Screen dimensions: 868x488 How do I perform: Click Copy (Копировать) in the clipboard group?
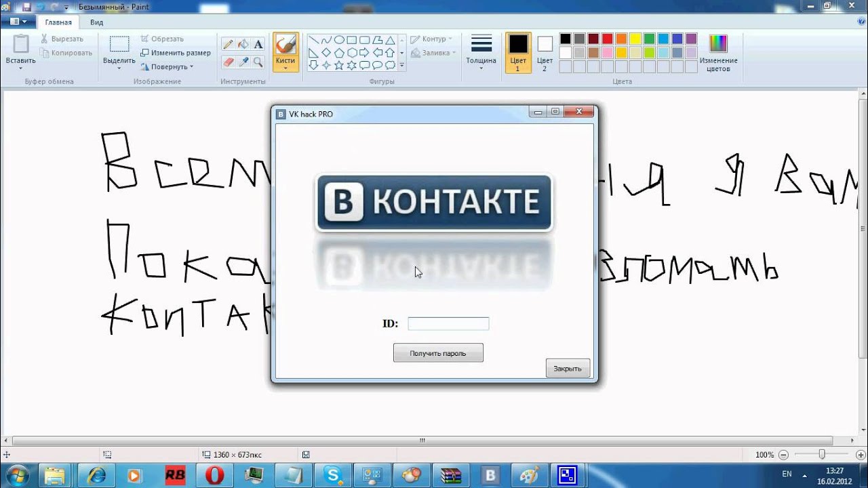pyautogui.click(x=66, y=53)
